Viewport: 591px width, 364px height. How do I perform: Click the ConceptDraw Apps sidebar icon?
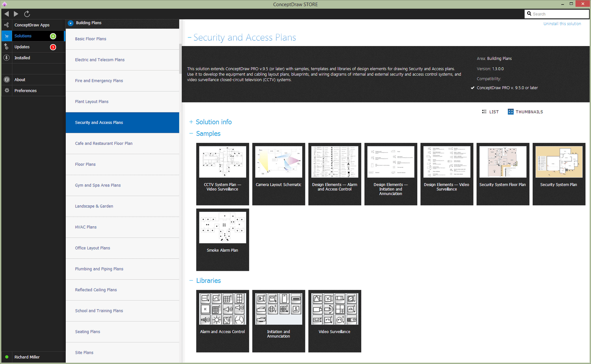click(6, 25)
